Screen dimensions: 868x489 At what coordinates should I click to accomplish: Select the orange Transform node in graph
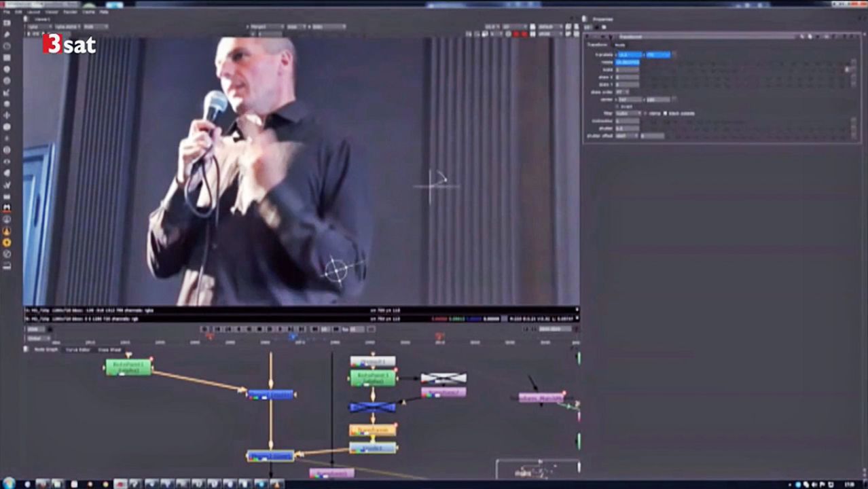click(x=372, y=430)
